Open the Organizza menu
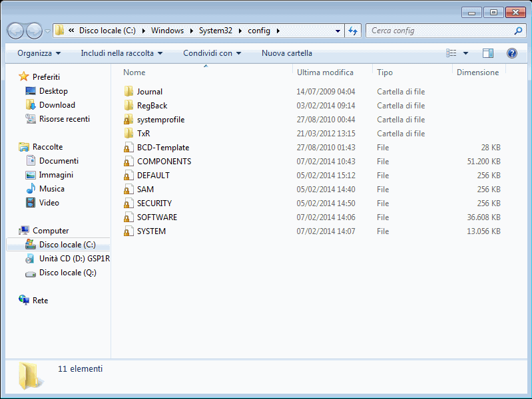The height and width of the screenshot is (399, 532). pos(39,53)
